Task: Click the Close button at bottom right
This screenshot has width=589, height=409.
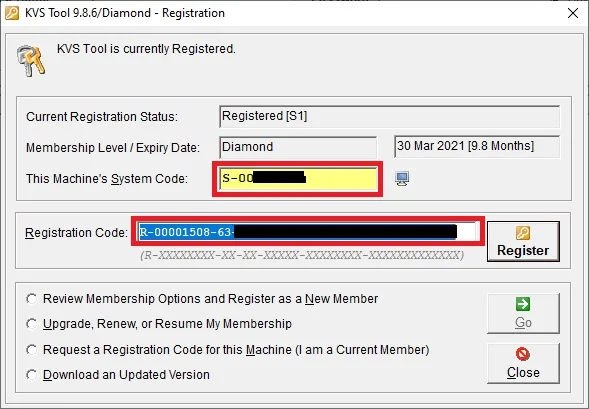Action: [x=523, y=363]
